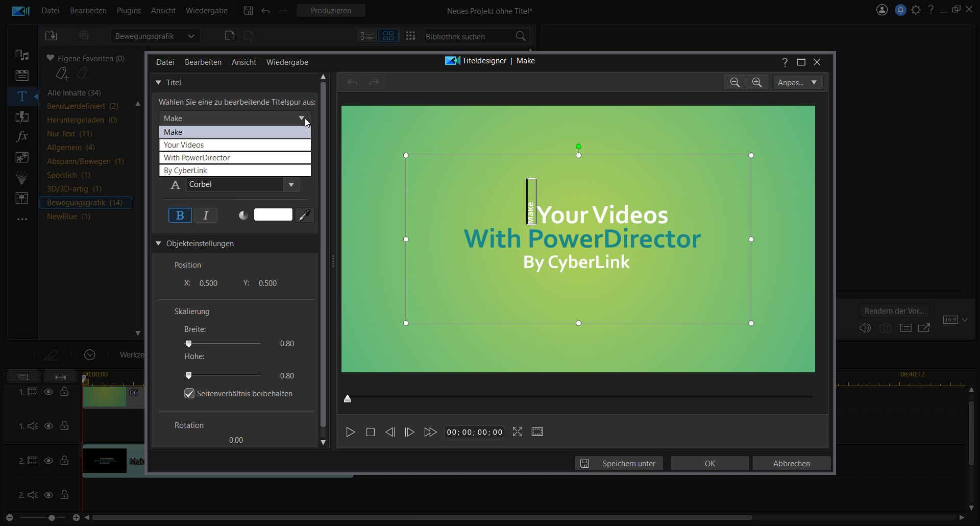Show more rooms via ellipsis icon
Viewport: 980px width, 526px height.
(x=22, y=219)
